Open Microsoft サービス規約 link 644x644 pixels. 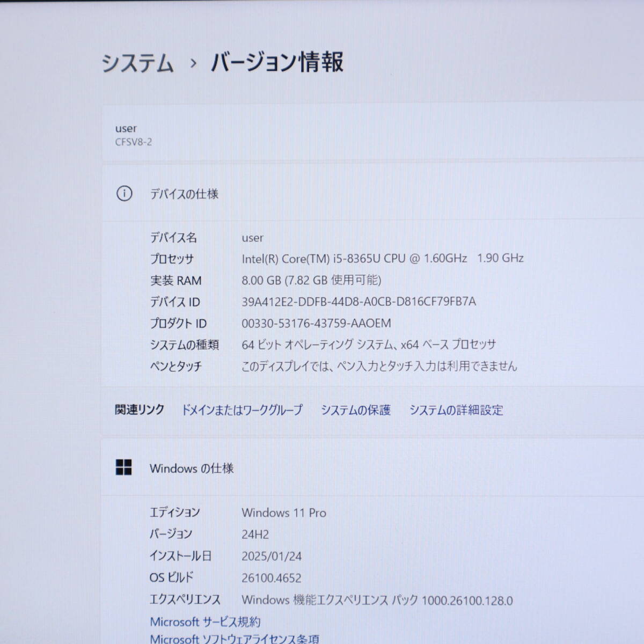click(205, 622)
